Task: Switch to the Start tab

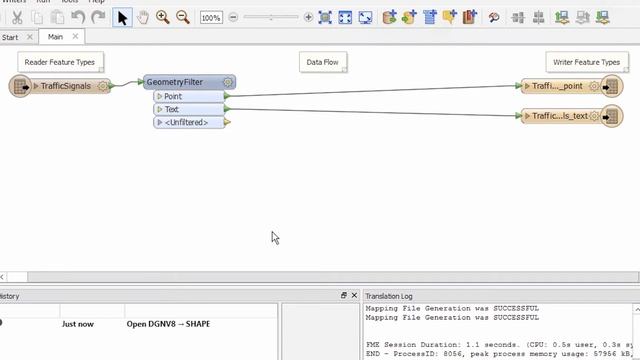Action: pyautogui.click(x=10, y=37)
